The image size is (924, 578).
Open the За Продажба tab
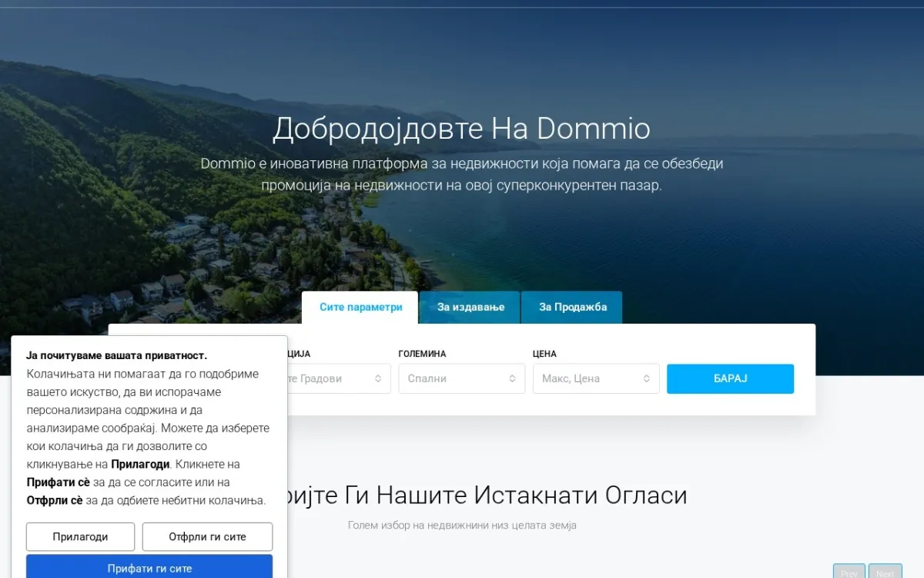pyautogui.click(x=572, y=307)
